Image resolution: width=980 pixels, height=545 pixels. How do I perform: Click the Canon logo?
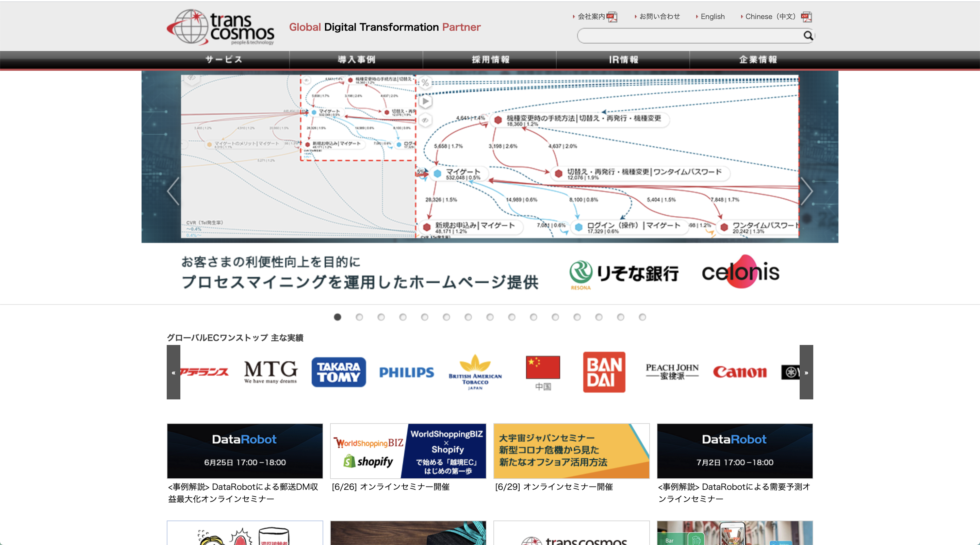739,372
